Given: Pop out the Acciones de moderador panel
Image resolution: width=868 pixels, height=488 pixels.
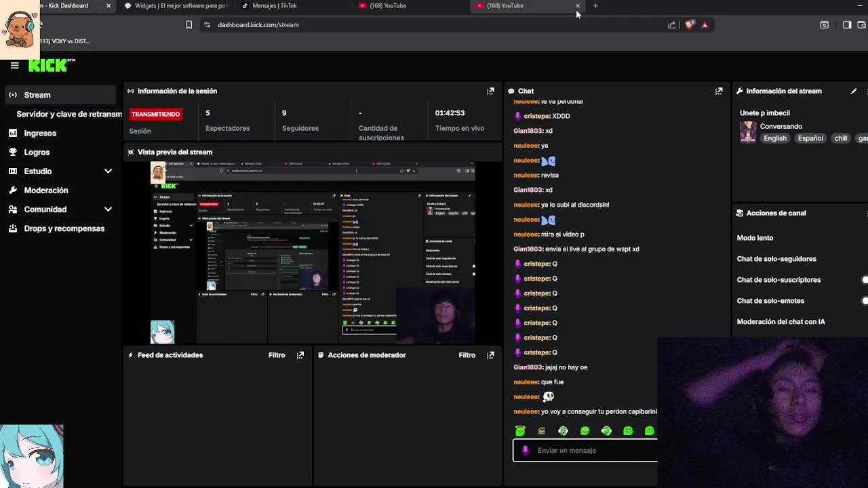Looking at the screenshot, I should [490, 355].
